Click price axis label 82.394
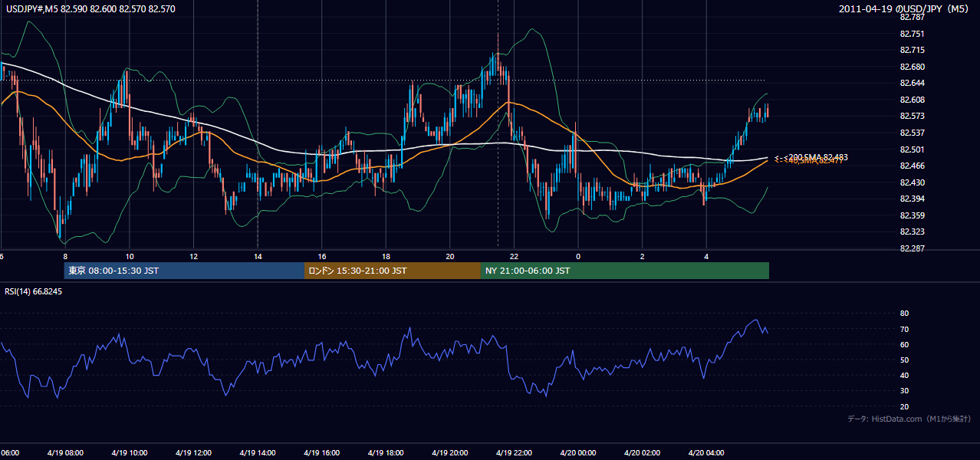 [912, 199]
